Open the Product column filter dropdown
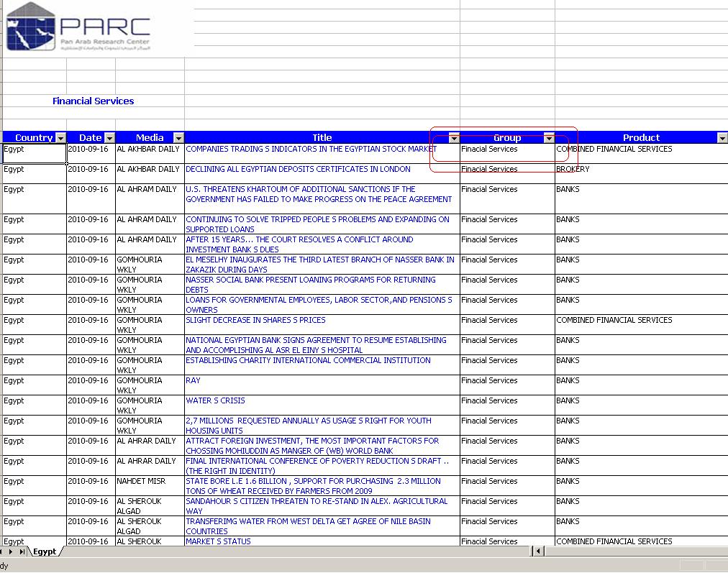728x573 pixels. [722, 138]
